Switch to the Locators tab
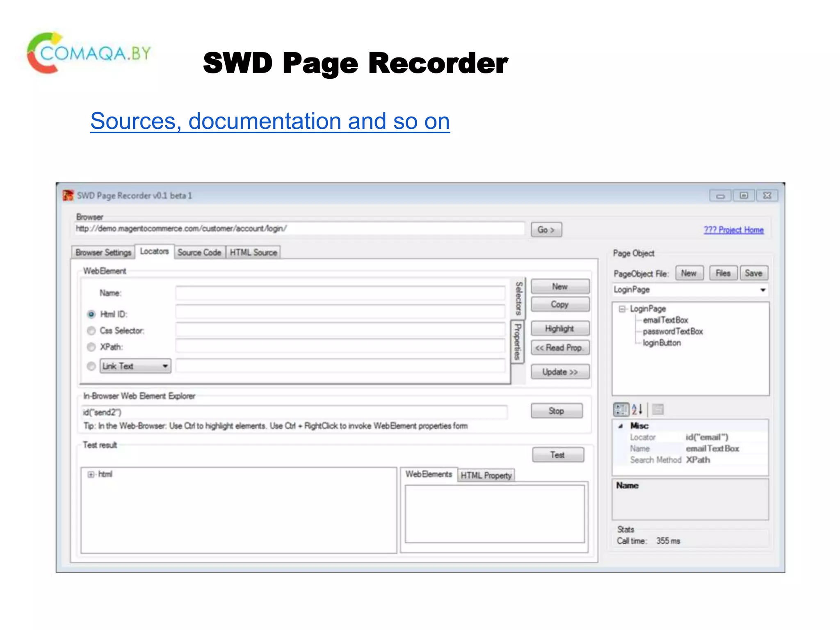Screen dimensions: 840x630 click(x=154, y=251)
